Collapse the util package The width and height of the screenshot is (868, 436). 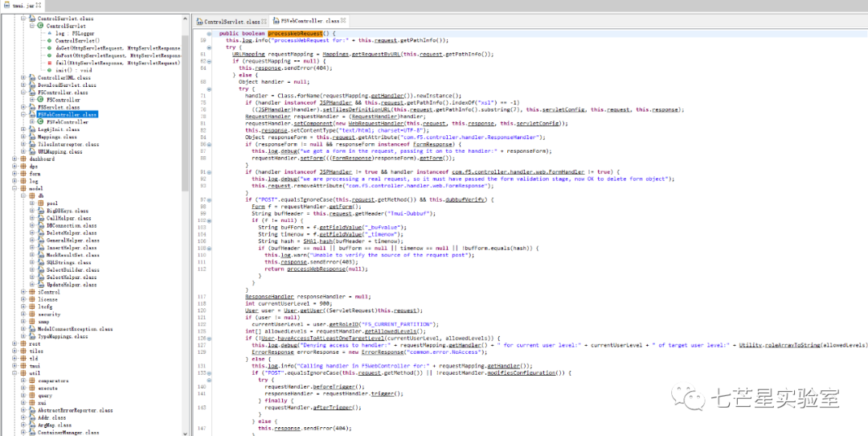click(15, 373)
